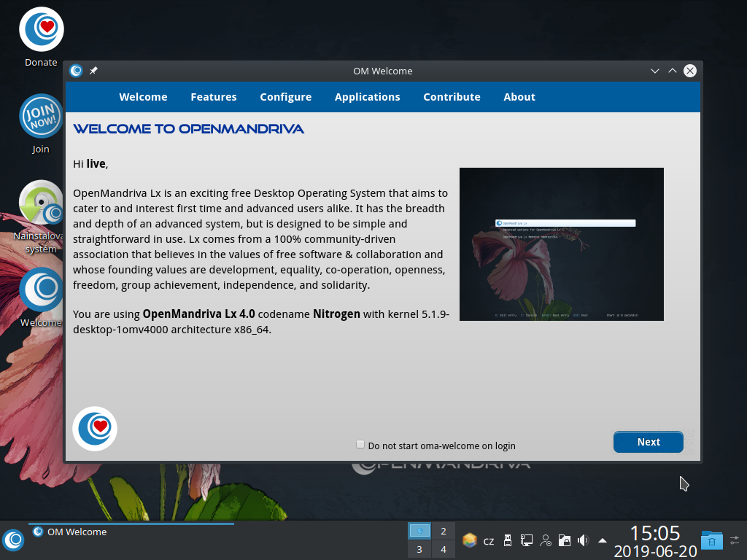Click the 'OpenMandriva Lx 4.0' bold text

(x=198, y=314)
